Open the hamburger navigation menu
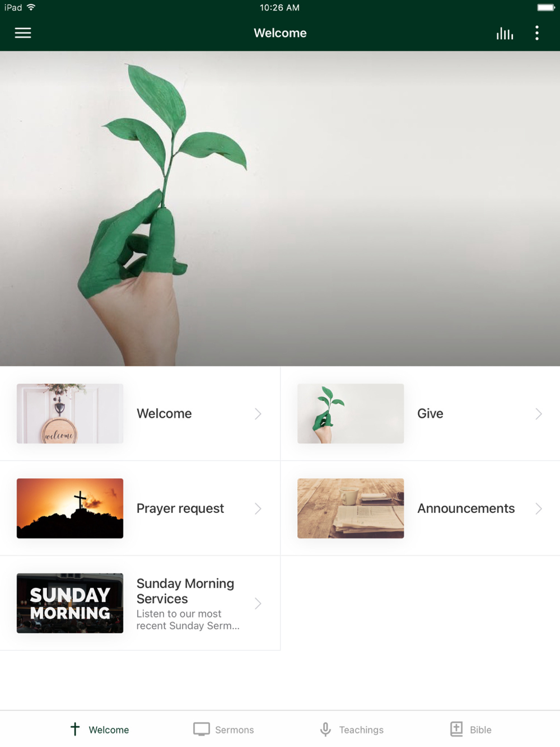 tap(23, 33)
